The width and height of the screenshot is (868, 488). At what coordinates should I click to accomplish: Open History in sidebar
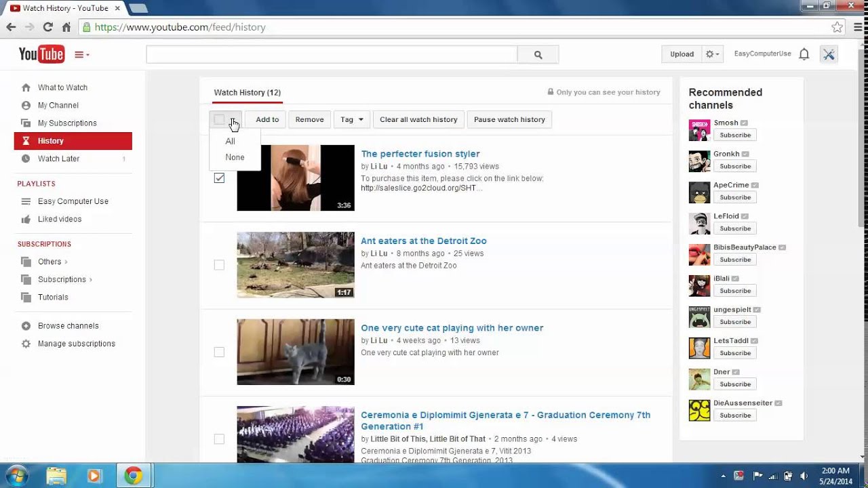point(73,141)
